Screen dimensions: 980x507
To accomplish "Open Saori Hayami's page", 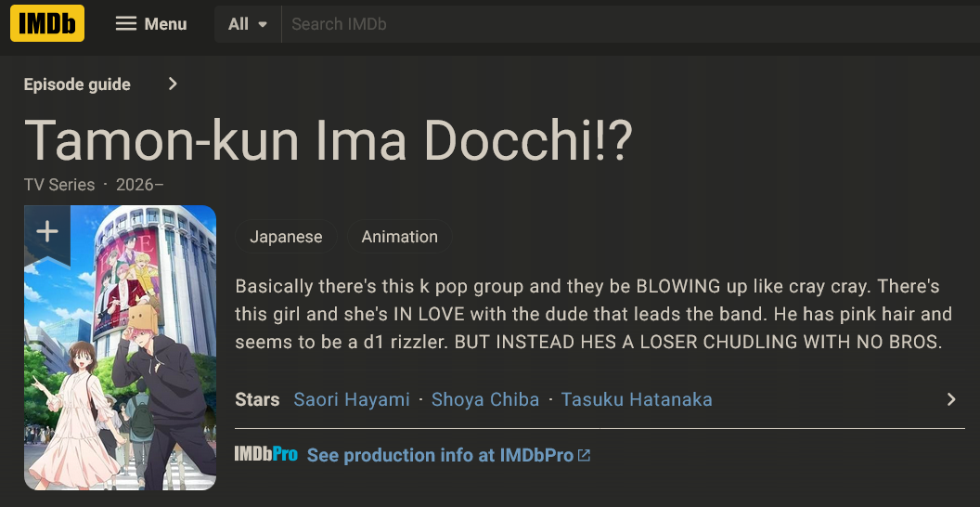I will pyautogui.click(x=352, y=399).
